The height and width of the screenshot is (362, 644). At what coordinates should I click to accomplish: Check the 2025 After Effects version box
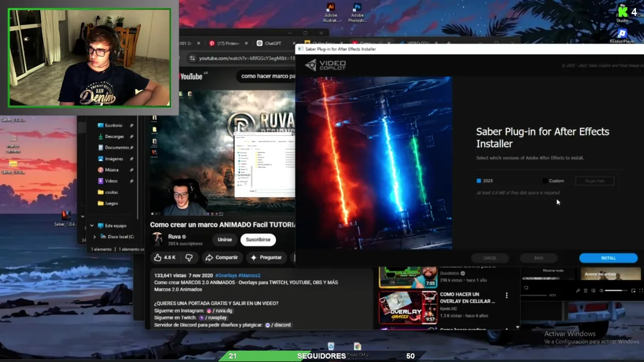[x=479, y=181]
